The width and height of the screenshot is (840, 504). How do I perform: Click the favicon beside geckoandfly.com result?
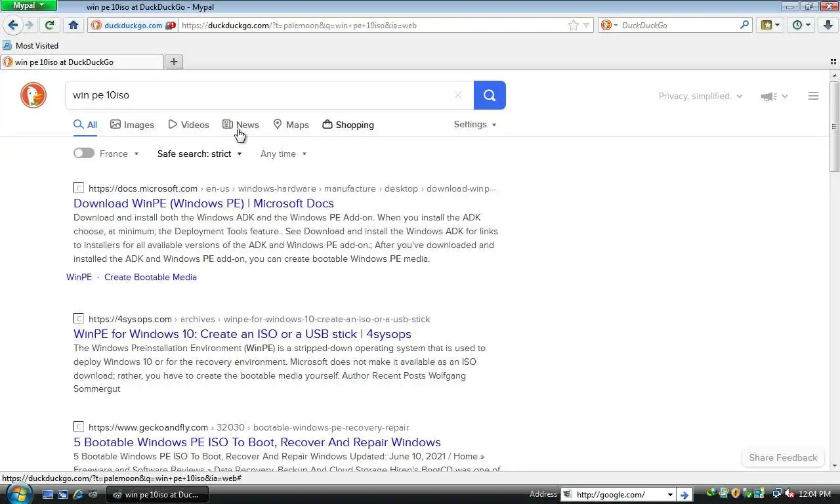pyautogui.click(x=79, y=427)
